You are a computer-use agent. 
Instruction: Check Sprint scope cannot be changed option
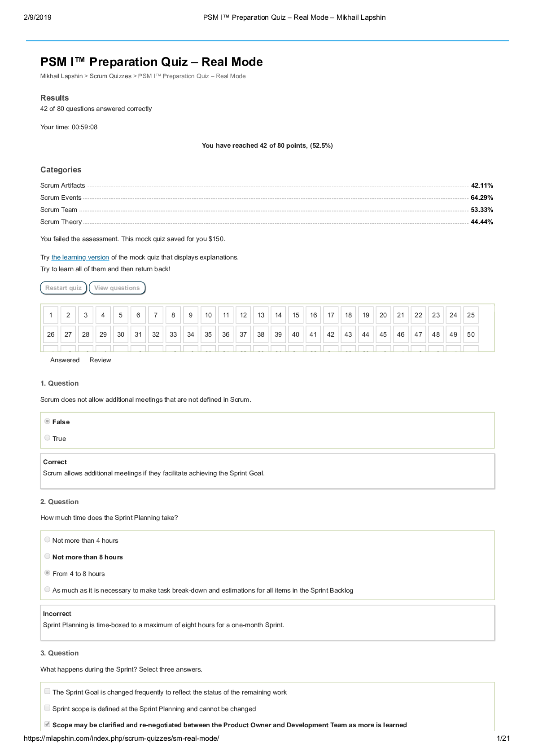[x=48, y=708]
